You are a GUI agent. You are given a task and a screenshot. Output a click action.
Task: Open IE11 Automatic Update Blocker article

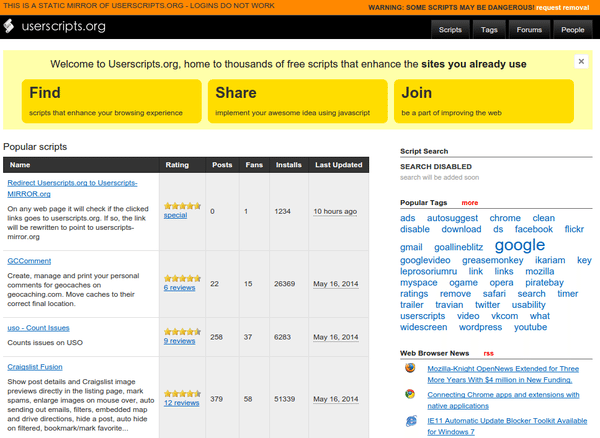tap(507, 426)
